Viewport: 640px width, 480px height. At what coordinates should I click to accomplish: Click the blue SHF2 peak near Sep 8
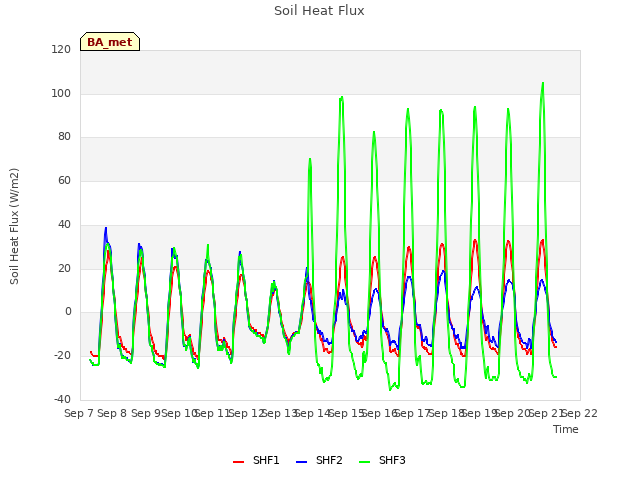pos(106,228)
